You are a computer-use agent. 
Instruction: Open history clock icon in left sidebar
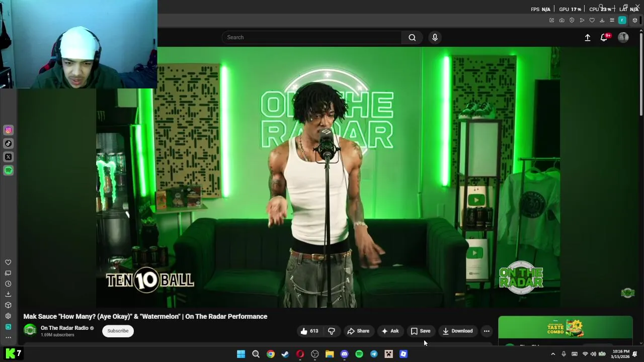click(x=8, y=284)
